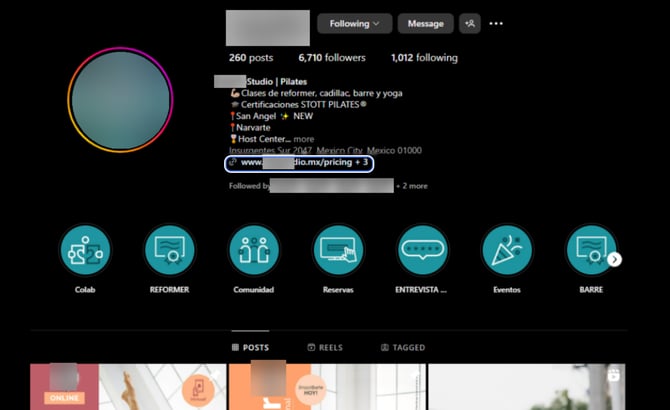Open the three-dots options menu
This screenshot has height=410, width=670.
(496, 23)
